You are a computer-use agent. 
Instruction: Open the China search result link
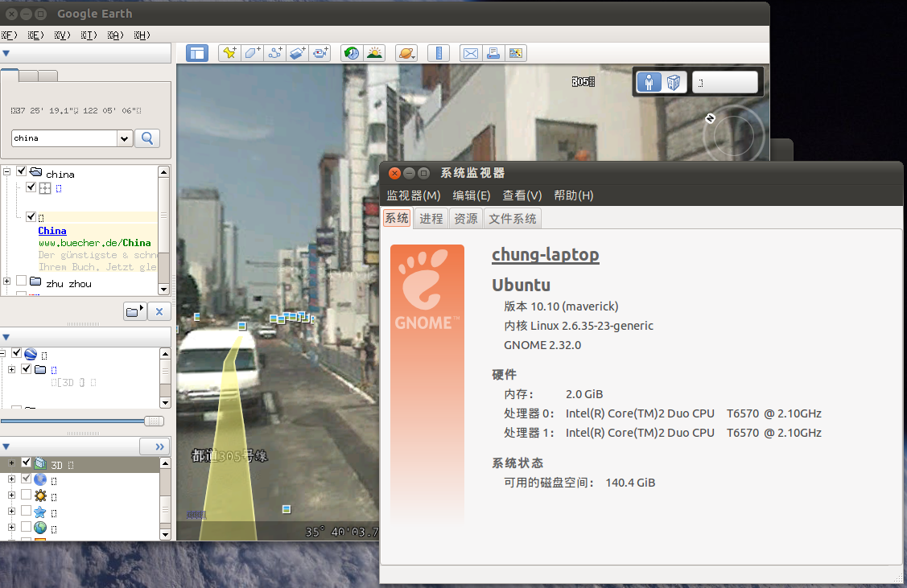tap(52, 231)
